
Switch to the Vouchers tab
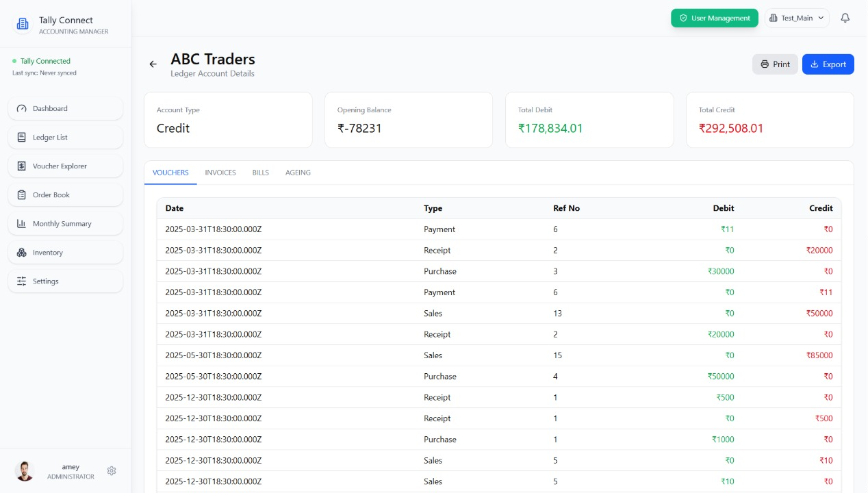tap(170, 173)
